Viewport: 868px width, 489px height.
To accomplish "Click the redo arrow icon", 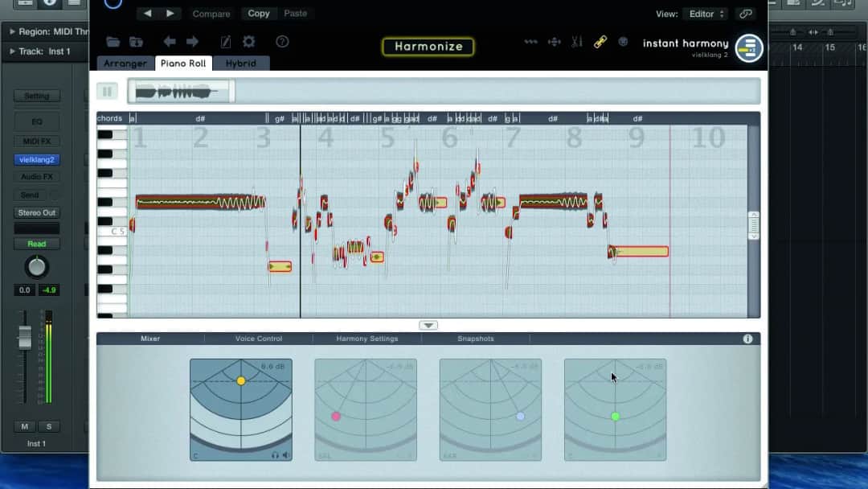I will click(193, 42).
